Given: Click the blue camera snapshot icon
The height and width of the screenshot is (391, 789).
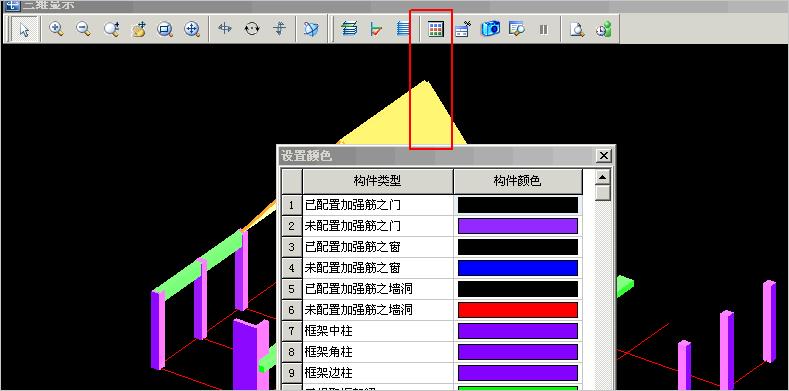Looking at the screenshot, I should (x=490, y=29).
